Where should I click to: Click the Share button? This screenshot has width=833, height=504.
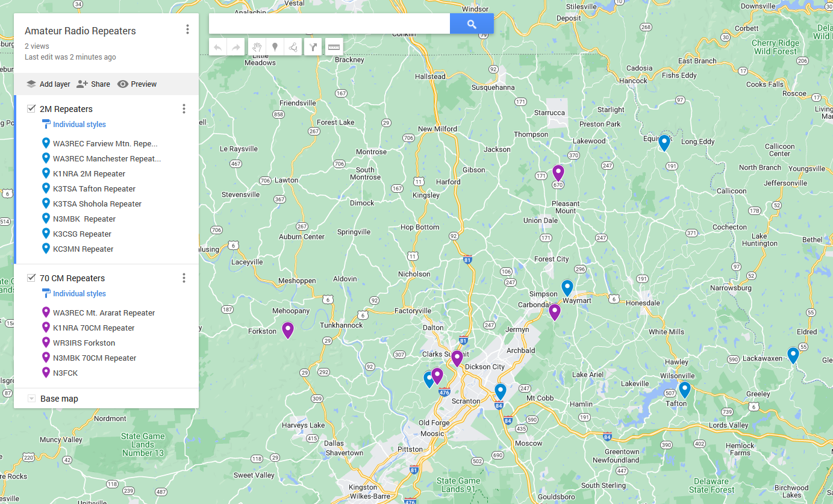[x=93, y=84]
